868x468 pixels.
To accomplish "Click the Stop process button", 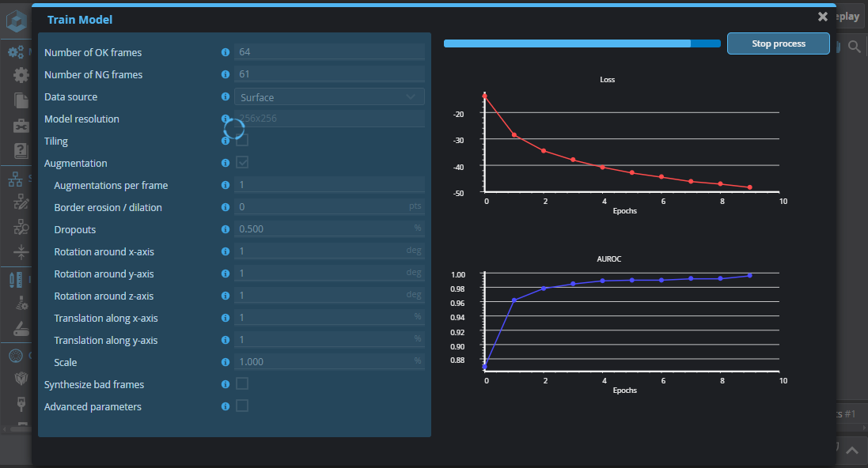I will (778, 43).
